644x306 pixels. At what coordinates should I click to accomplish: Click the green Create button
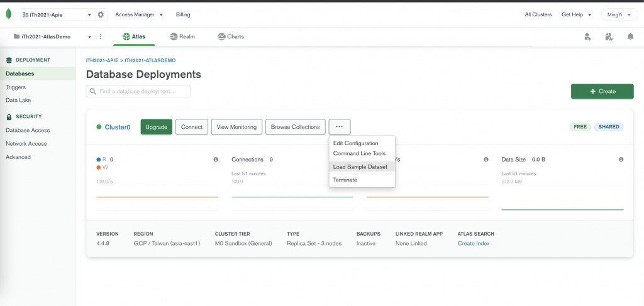click(x=602, y=92)
